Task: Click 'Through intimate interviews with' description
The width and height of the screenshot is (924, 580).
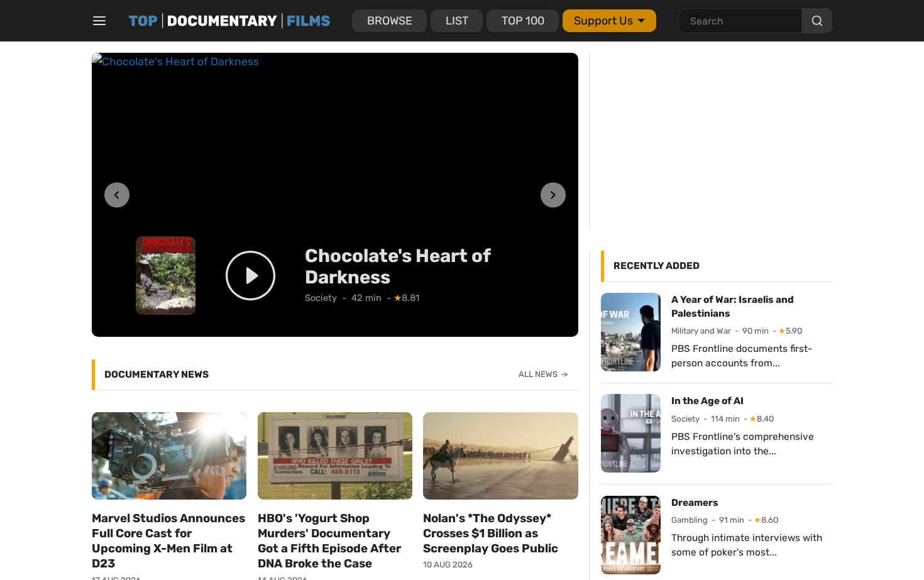Action: point(747,545)
